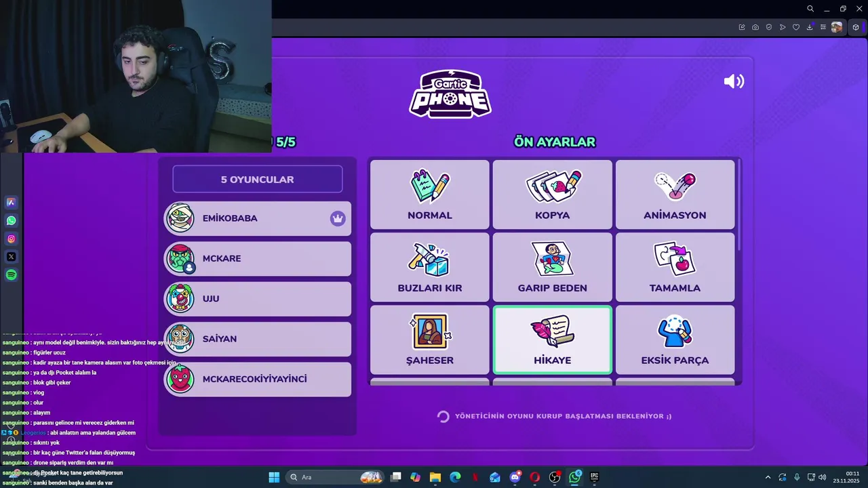Select the NORMAL preset card

(429, 195)
